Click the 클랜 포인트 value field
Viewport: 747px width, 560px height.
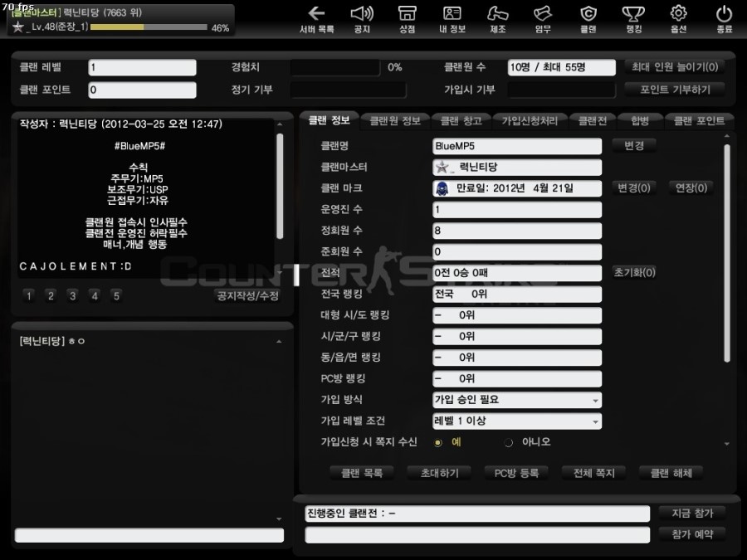pos(142,90)
